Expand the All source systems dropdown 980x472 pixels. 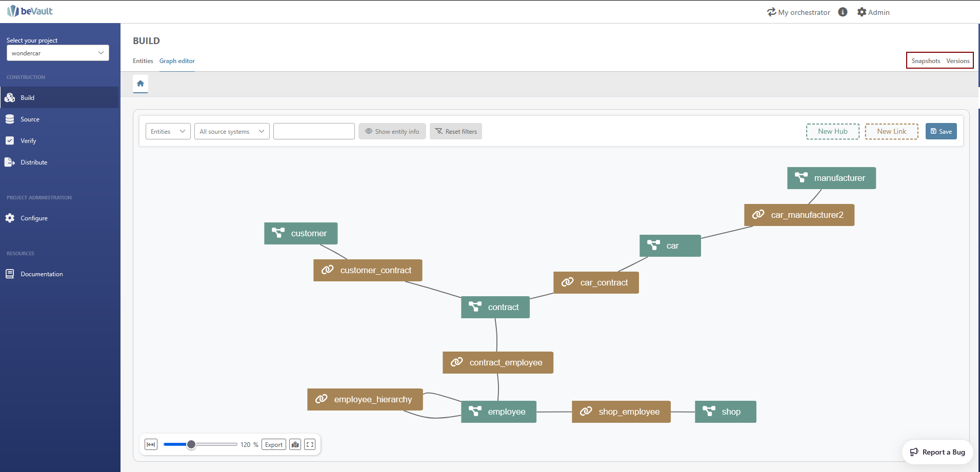pos(232,132)
